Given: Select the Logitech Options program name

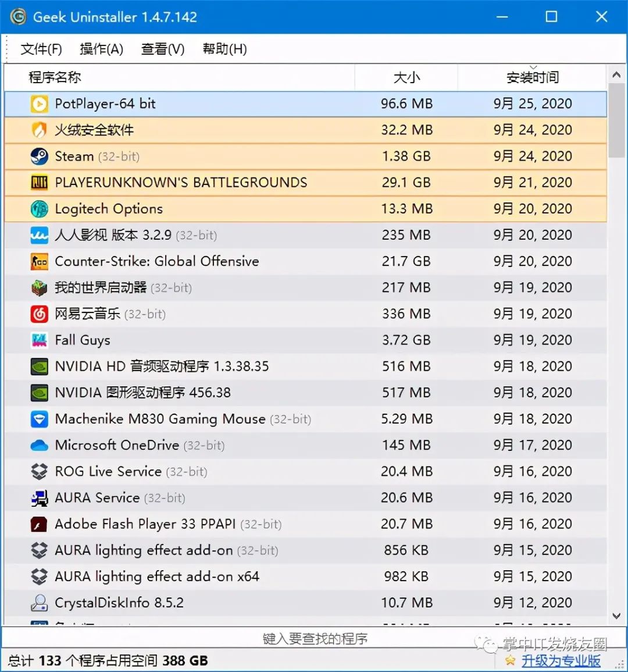Looking at the screenshot, I should click(109, 209).
